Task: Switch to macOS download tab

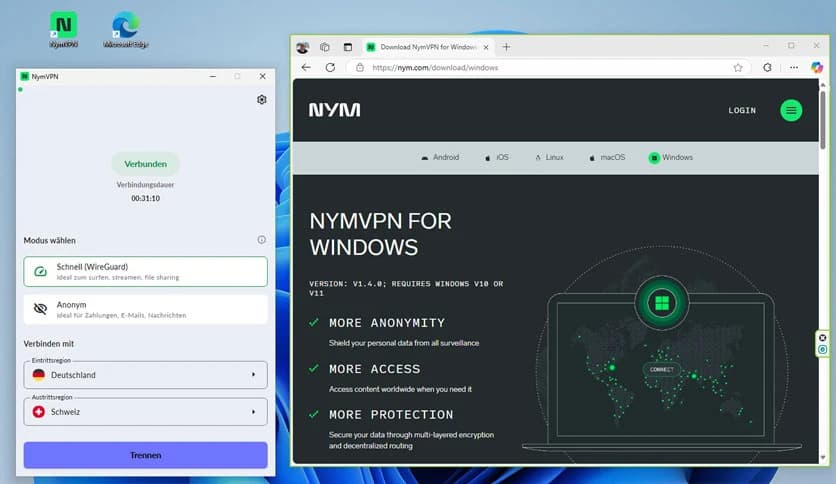Action: (607, 157)
